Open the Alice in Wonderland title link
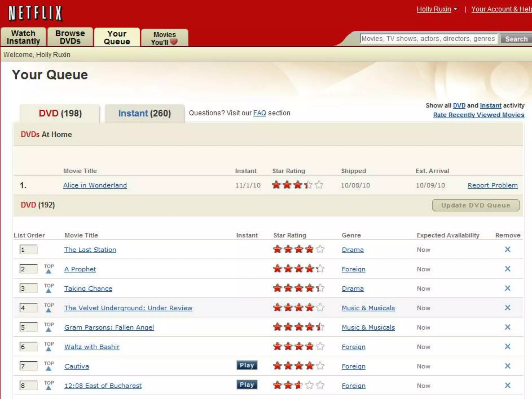The height and width of the screenshot is (399, 532). tap(95, 185)
